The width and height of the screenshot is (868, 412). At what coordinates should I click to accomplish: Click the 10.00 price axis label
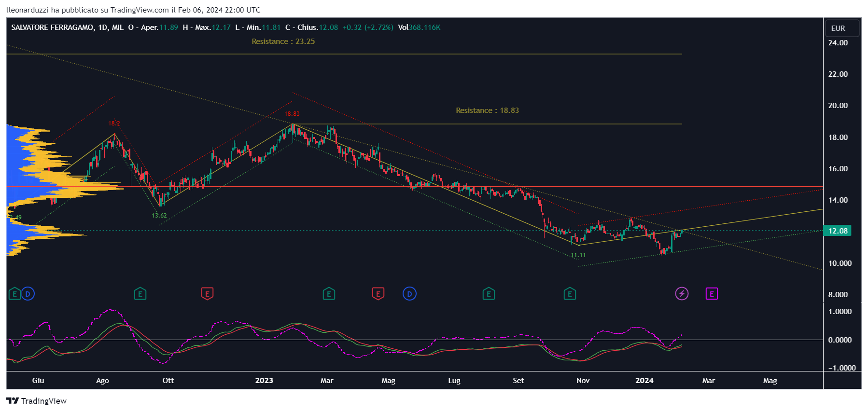click(840, 263)
